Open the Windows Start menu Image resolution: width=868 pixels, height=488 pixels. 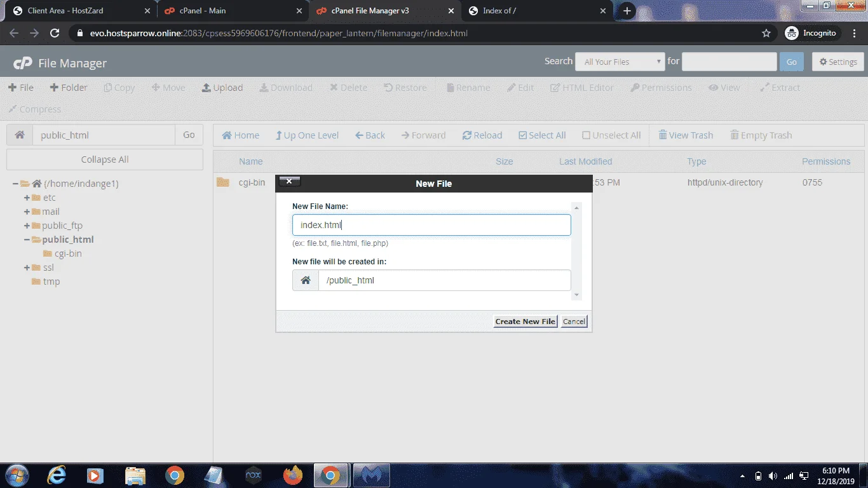(16, 475)
